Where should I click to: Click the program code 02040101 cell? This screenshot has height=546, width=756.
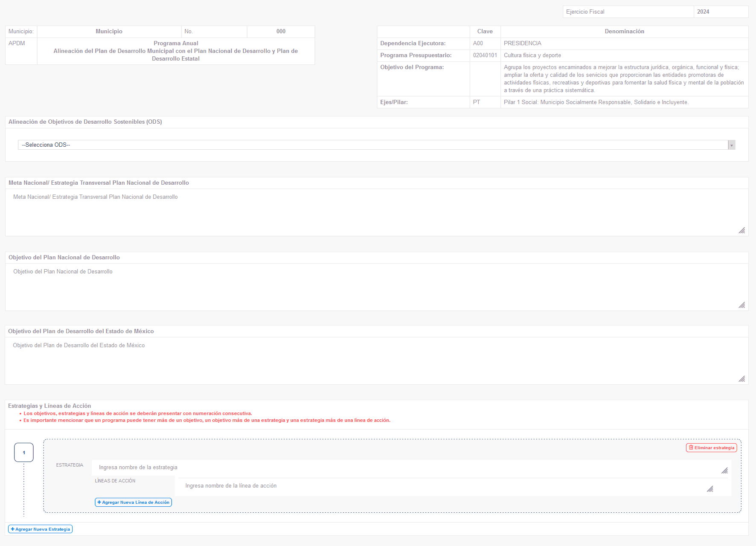(485, 55)
